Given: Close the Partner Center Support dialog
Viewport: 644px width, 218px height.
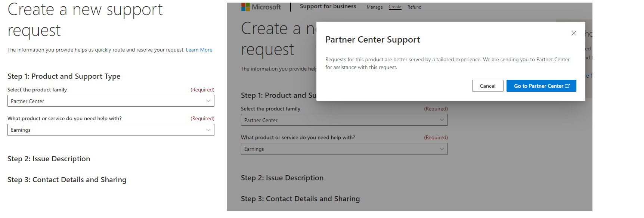Looking at the screenshot, I should (x=573, y=33).
